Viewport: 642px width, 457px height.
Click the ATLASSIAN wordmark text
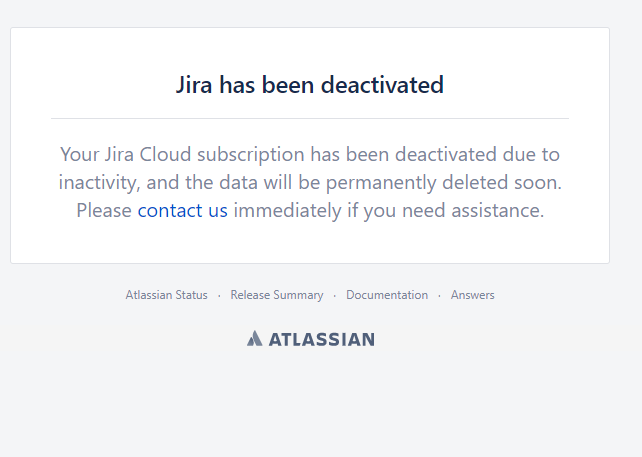click(x=322, y=339)
